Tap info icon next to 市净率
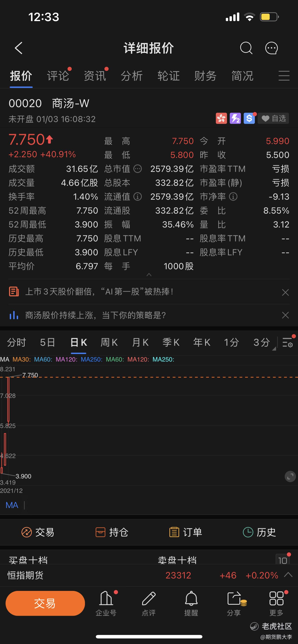 click(233, 197)
